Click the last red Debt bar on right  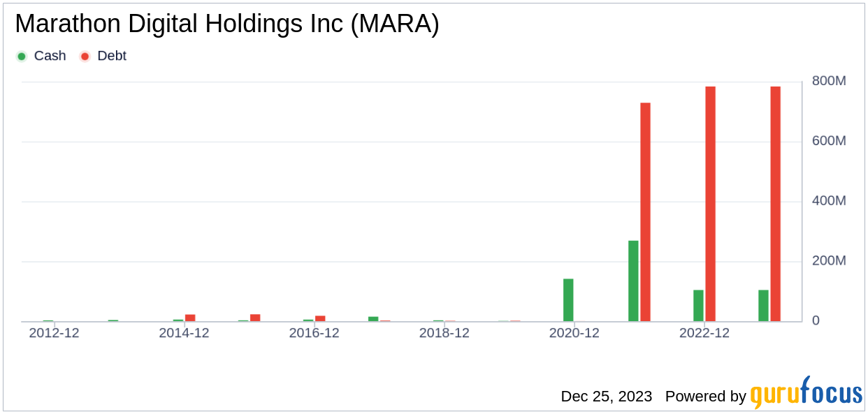tap(775, 204)
